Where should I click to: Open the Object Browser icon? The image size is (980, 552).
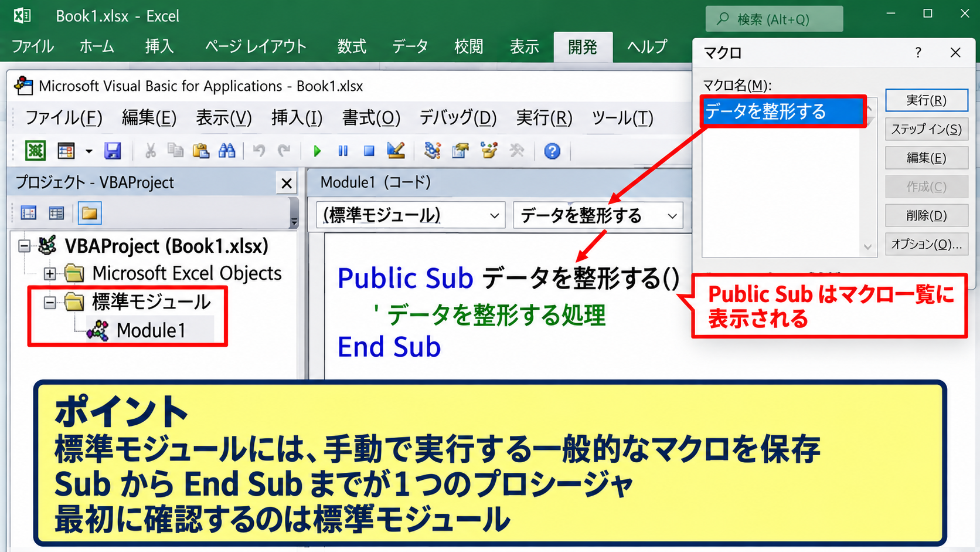coord(489,151)
